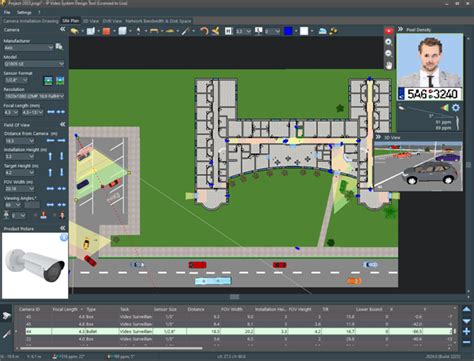The height and width of the screenshot is (361, 474).
Task: Collapse the Field Of View panel
Action: point(62,124)
